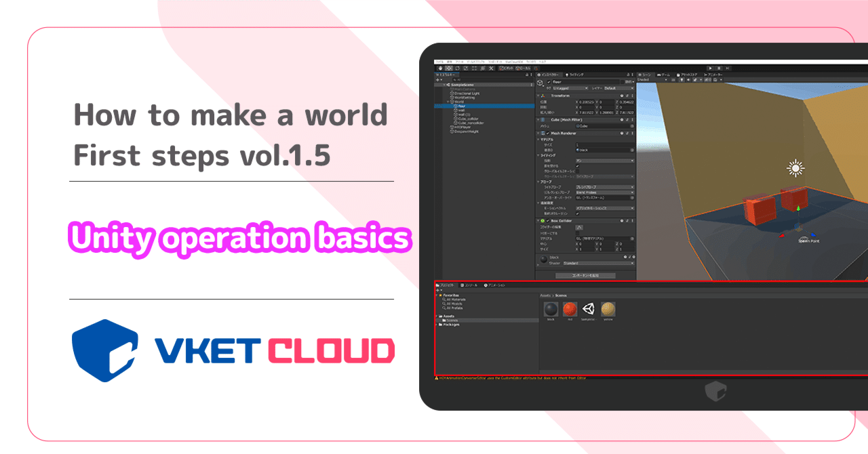Open the Mesh Renderer settings gear icon

(x=632, y=132)
